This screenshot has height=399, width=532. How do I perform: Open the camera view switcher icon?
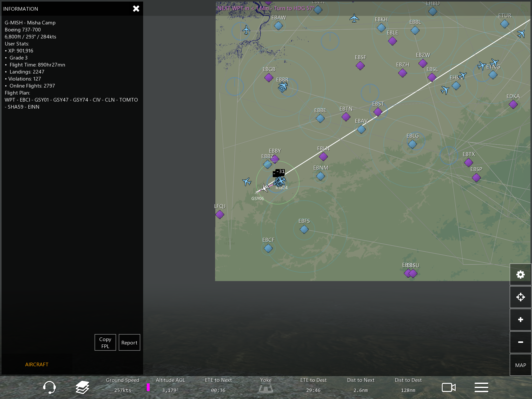click(x=449, y=387)
